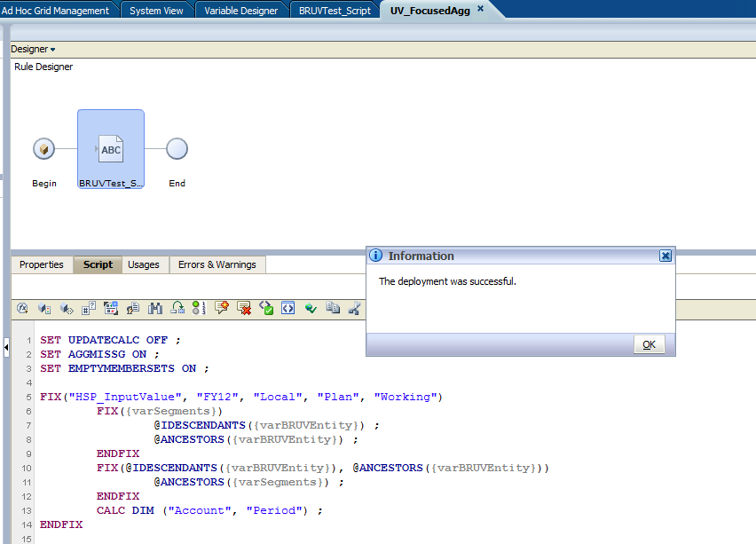Switch to Ad Hoc Grid Management tab
Viewport: 756px width, 544px height.
tap(55, 11)
